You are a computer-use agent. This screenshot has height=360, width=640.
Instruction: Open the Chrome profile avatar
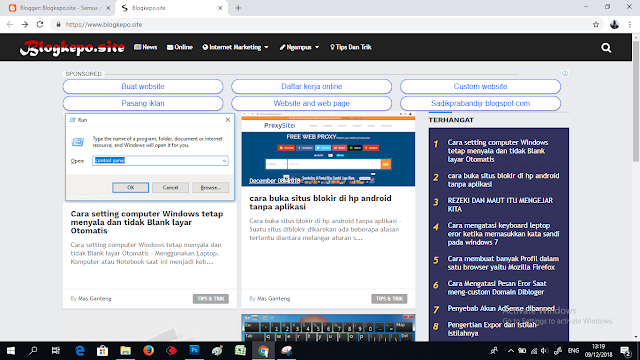pos(614,24)
